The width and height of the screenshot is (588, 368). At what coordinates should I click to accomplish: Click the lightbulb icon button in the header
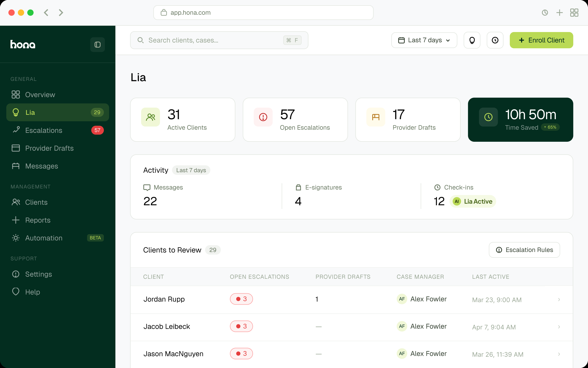point(472,40)
